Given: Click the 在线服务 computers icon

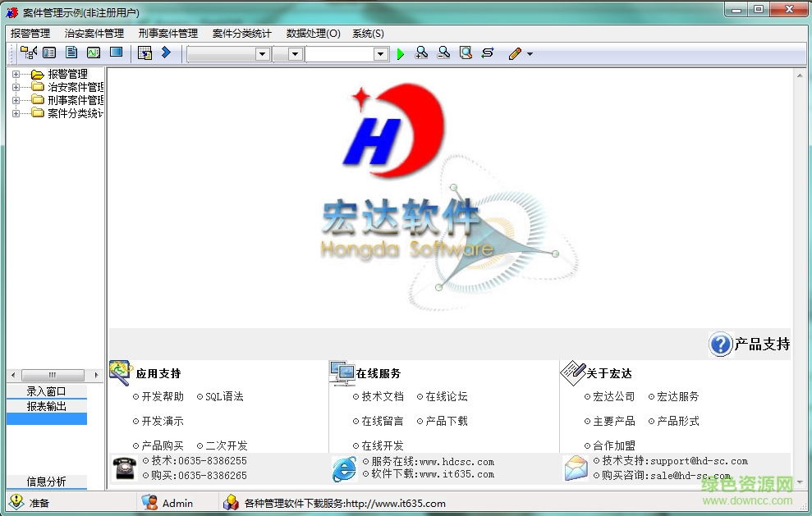Looking at the screenshot, I should pyautogui.click(x=342, y=373).
